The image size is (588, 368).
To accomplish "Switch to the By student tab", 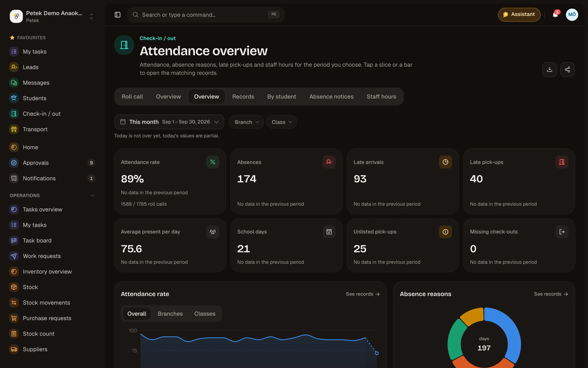I will [282, 97].
